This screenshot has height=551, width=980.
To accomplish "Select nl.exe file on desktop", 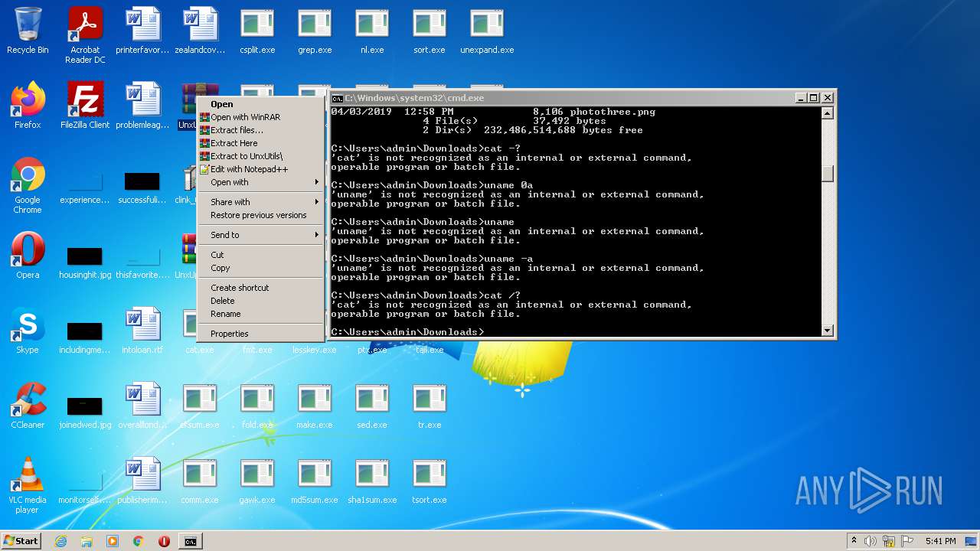I will click(x=372, y=31).
